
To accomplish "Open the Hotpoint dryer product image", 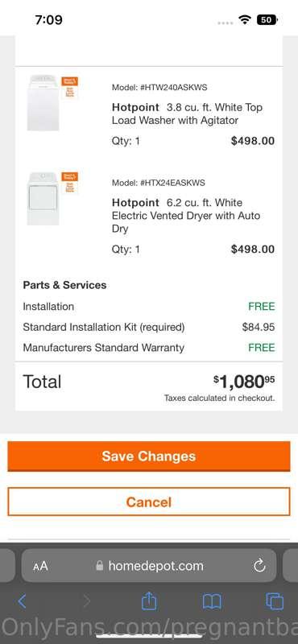I will click(43, 198).
